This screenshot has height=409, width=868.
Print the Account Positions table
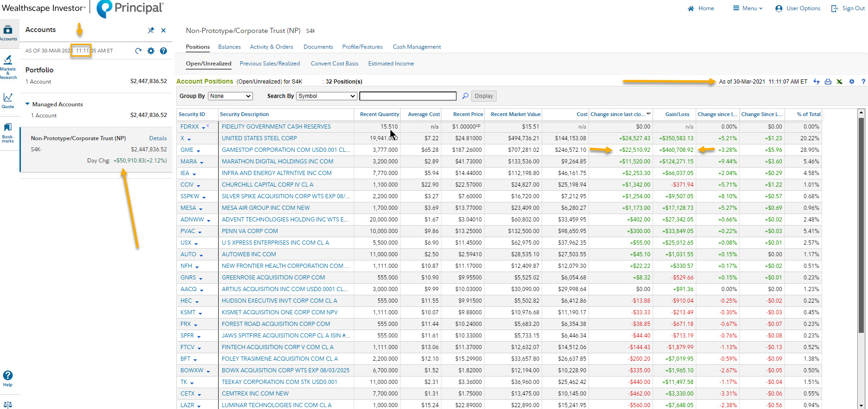(x=828, y=82)
